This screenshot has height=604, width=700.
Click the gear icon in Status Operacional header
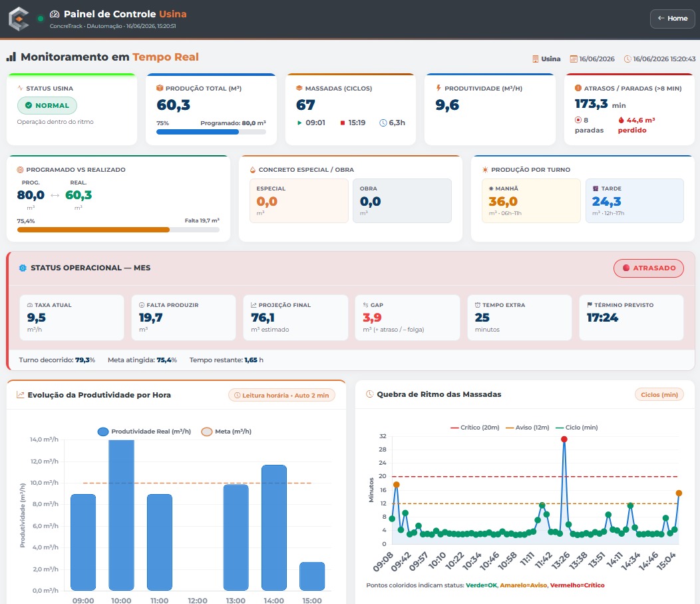pyautogui.click(x=23, y=268)
